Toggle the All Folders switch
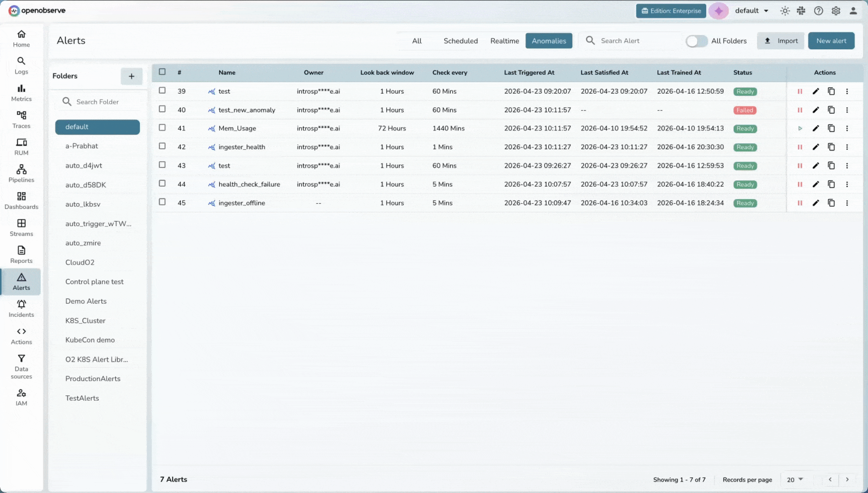 (x=696, y=41)
